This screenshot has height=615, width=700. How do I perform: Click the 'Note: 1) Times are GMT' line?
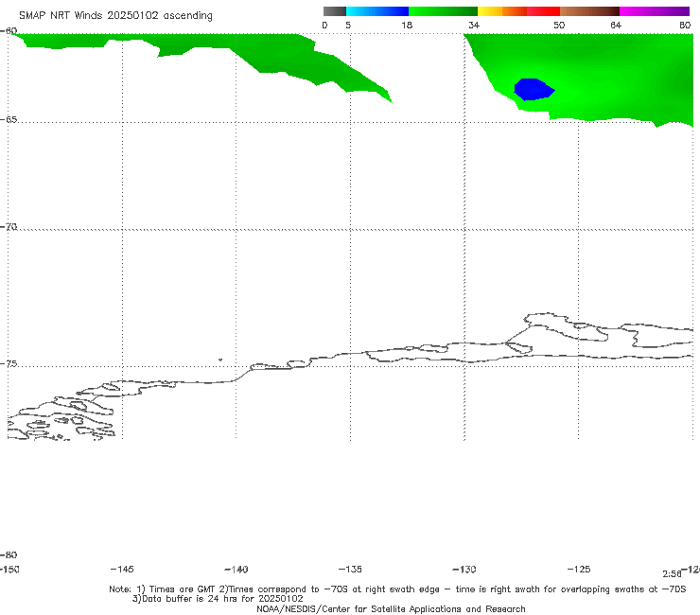pos(397,589)
